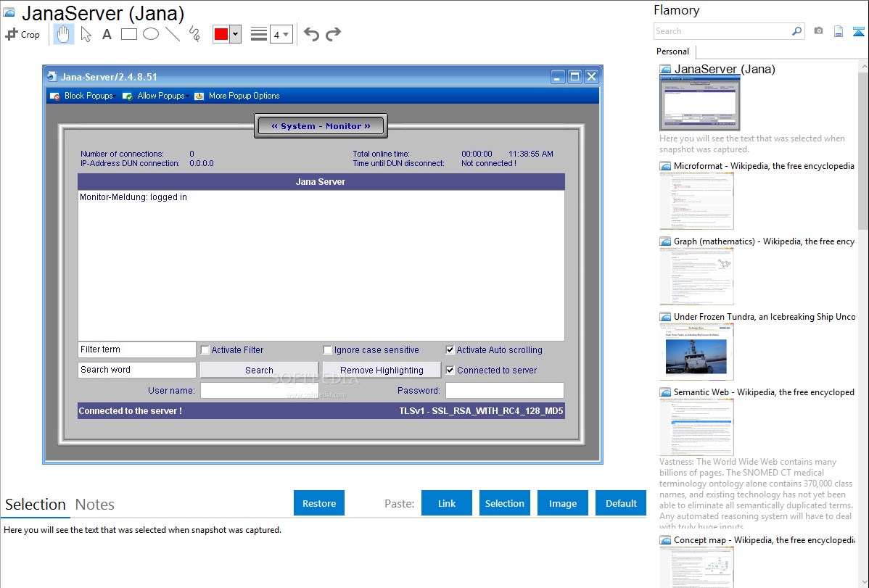Undo the last annotation
Screen dimensions: 869x588
click(x=311, y=34)
